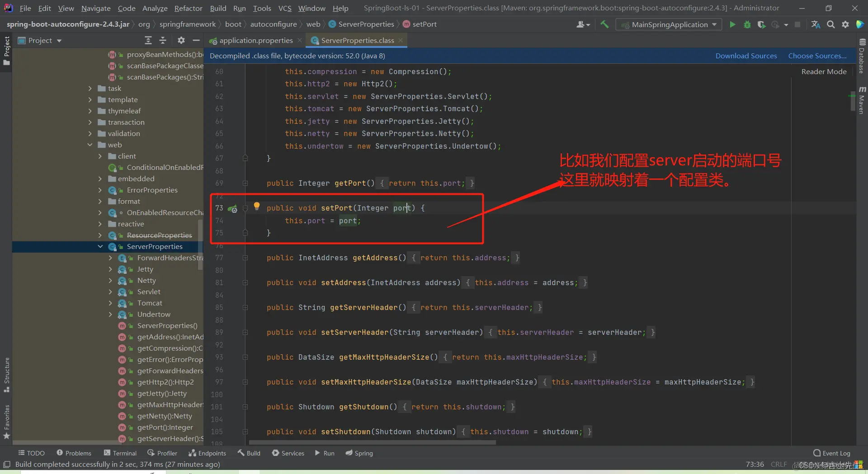Screen dimensions: 868x474
Task: Open the Problems tool window
Action: coord(74,453)
